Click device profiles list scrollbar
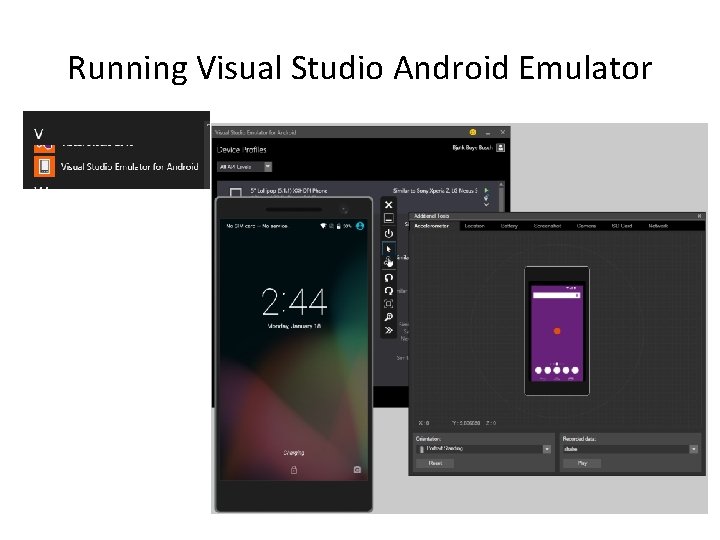720x540 pixels. tap(501, 197)
